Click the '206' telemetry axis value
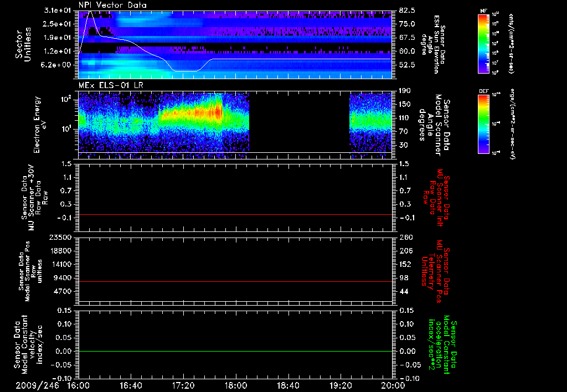The height and width of the screenshot is (392, 567). [405, 251]
